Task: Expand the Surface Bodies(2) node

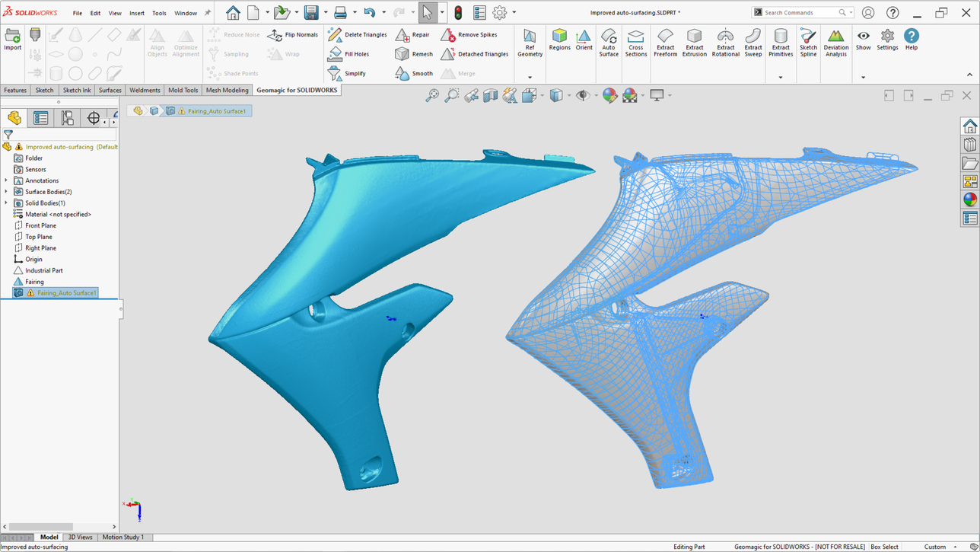Action: [x=6, y=192]
